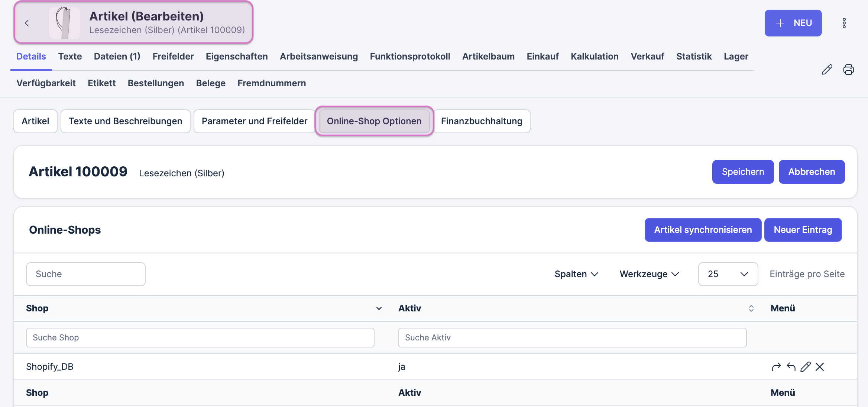Click the Suche Shop filter field
This screenshot has width=868, height=407.
[200, 337]
